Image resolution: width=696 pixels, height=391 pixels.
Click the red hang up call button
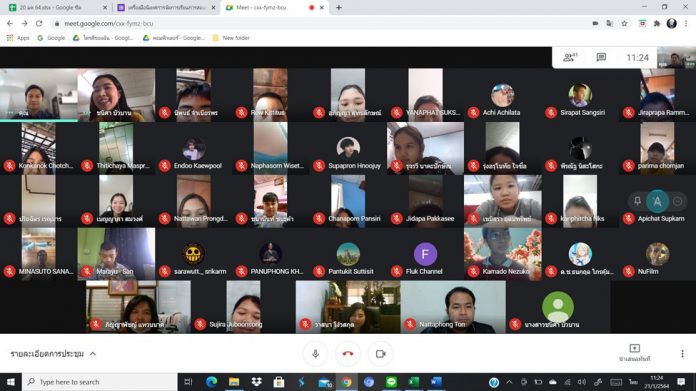348,354
